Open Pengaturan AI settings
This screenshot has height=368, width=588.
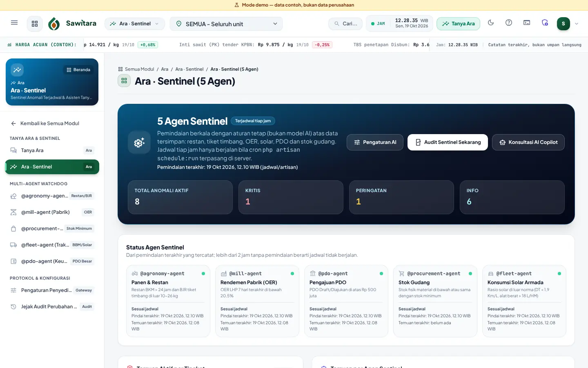click(375, 142)
